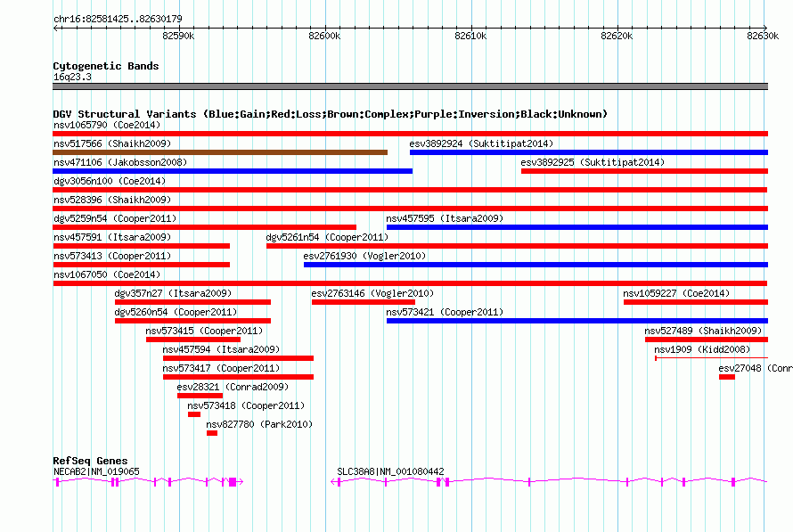The image size is (793, 532).
Task: Select the thin nsv1909 variant line
Action: pos(712,358)
